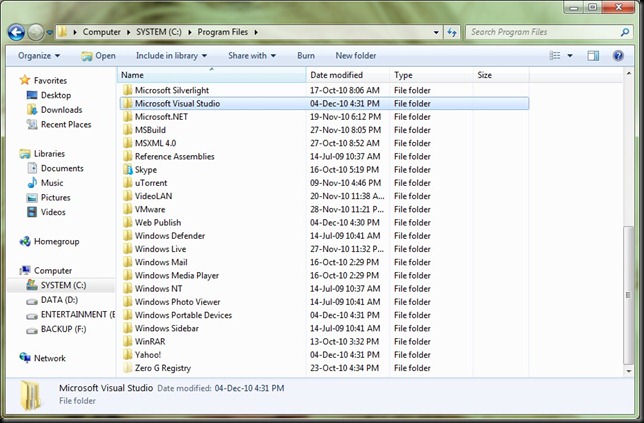Screen dimensions: 644x423
Task: Sort by the Name column header
Action: tap(212, 75)
